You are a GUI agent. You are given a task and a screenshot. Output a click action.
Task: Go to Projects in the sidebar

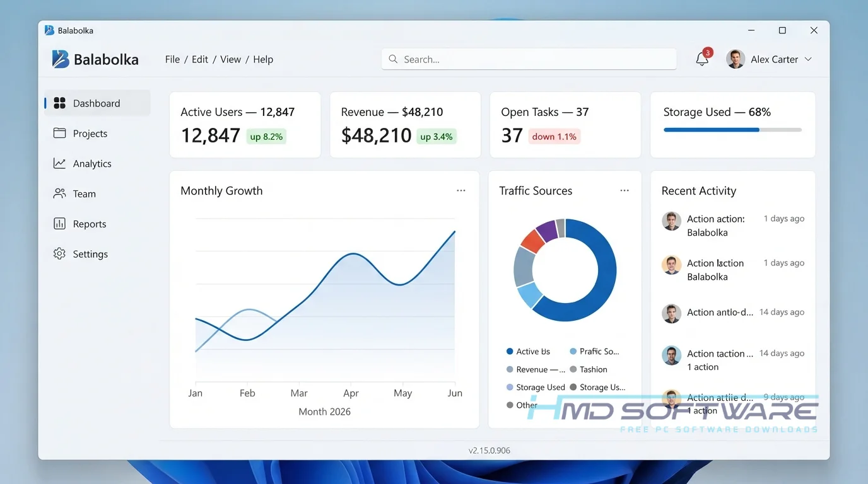point(90,134)
